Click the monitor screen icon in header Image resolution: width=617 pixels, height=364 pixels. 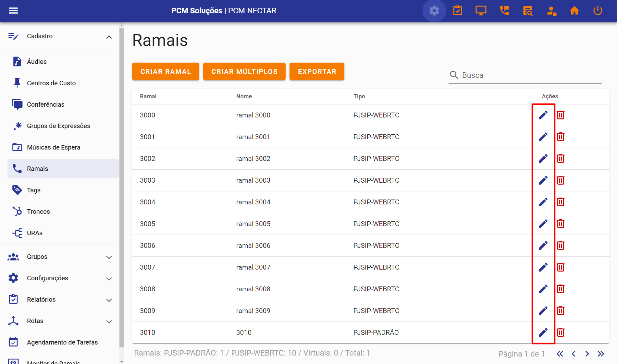(x=481, y=11)
